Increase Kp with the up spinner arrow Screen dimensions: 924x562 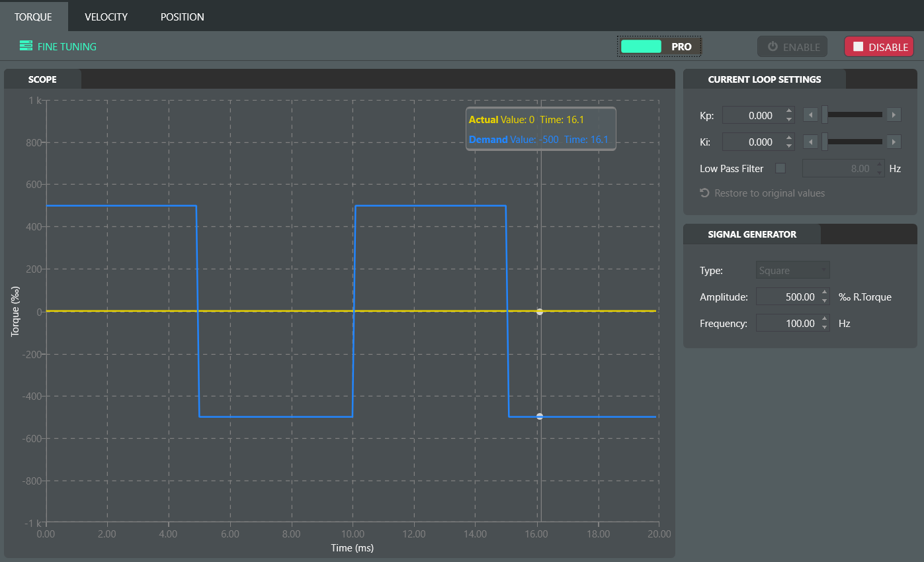(x=789, y=111)
